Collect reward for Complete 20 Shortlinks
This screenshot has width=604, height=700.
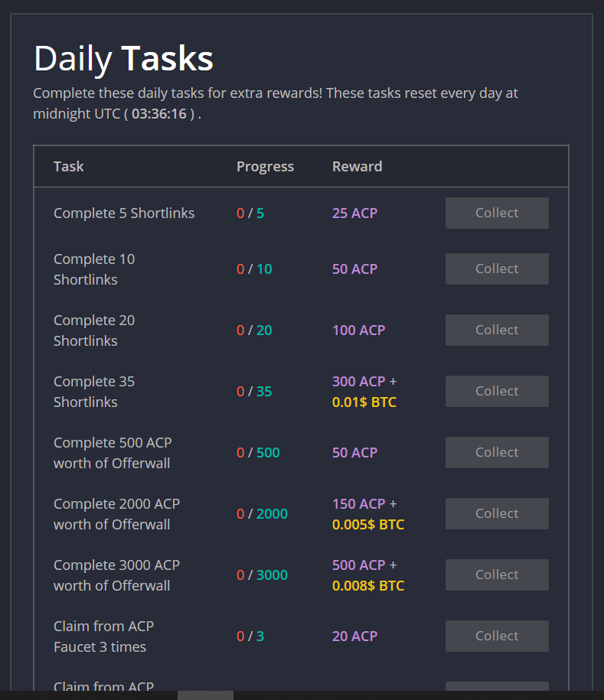pos(497,330)
